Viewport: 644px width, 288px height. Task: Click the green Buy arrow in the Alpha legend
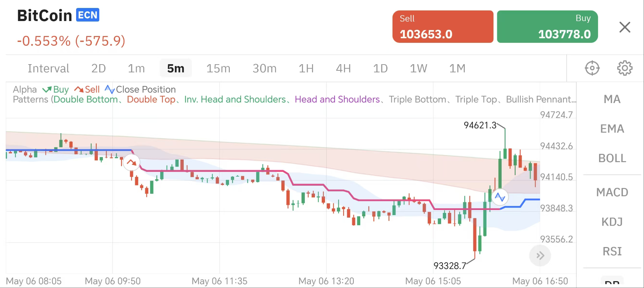(46, 89)
